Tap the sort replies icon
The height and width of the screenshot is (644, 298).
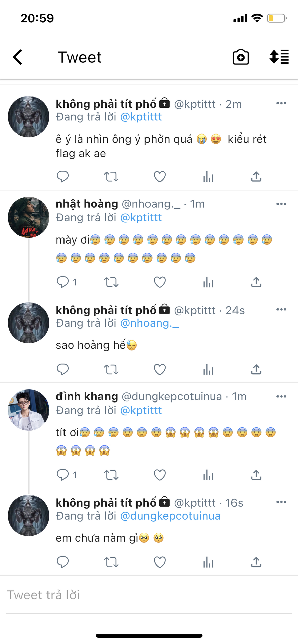click(279, 57)
